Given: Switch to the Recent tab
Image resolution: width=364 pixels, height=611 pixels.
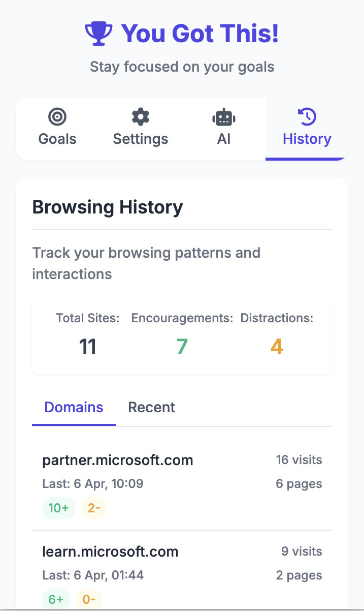Looking at the screenshot, I should click(151, 407).
